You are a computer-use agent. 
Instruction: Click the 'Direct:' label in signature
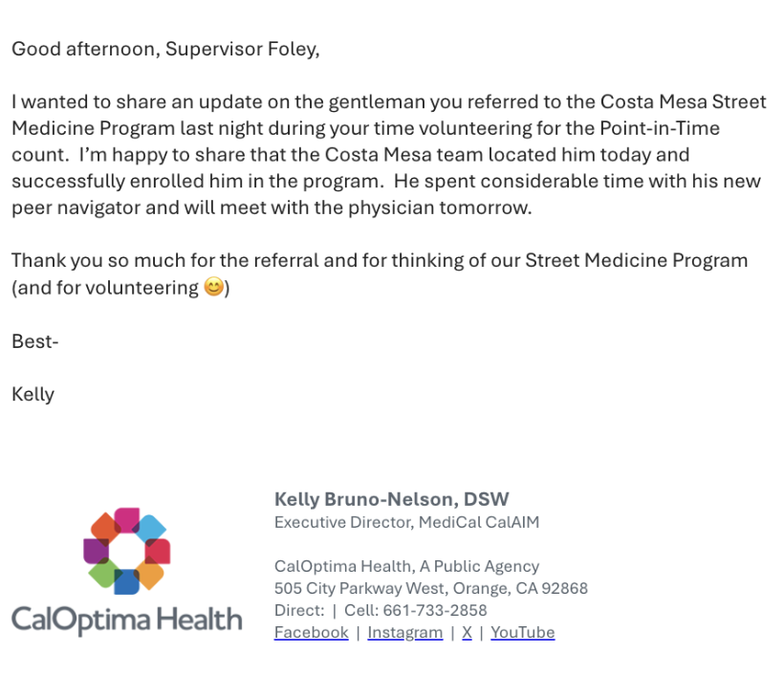point(298,610)
